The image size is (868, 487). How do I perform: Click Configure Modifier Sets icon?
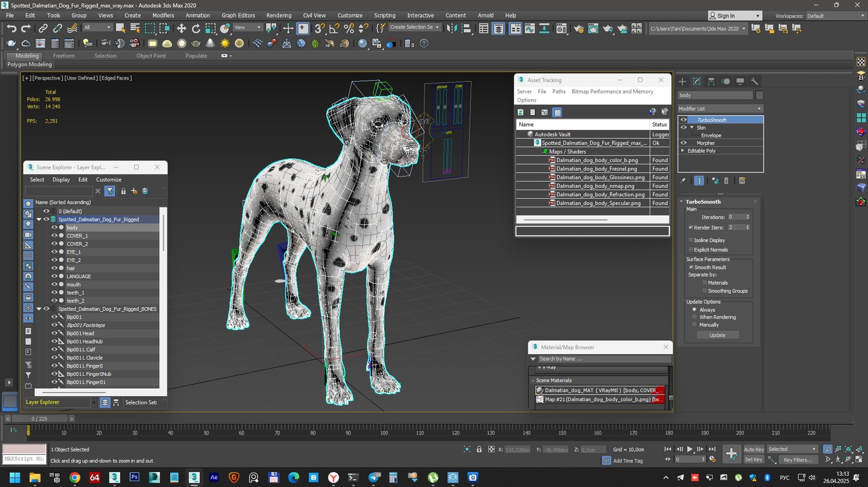[x=742, y=181]
